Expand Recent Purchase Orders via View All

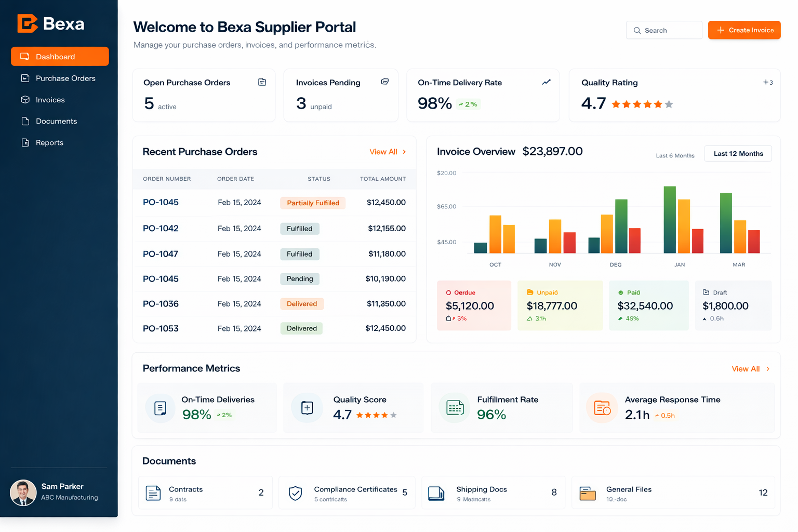point(388,152)
